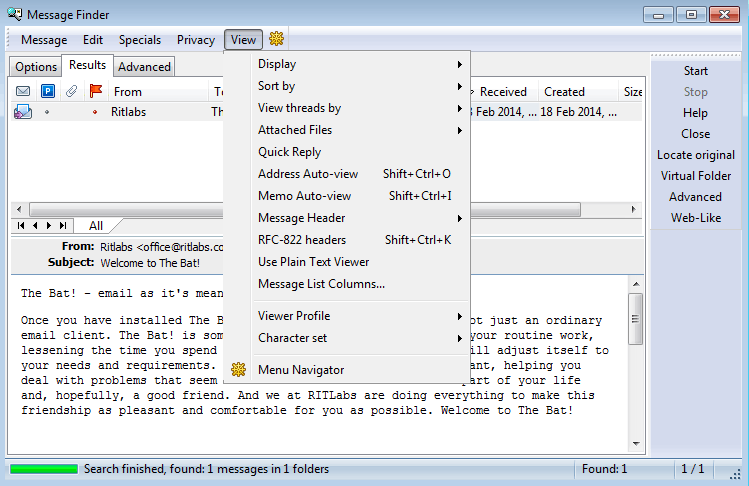Sort by the Size column header

click(632, 91)
